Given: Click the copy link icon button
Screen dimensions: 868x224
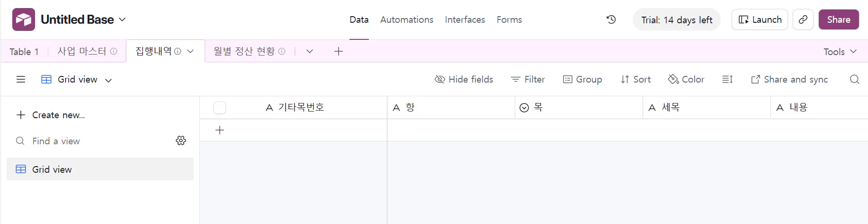Looking at the screenshot, I should pyautogui.click(x=803, y=19).
